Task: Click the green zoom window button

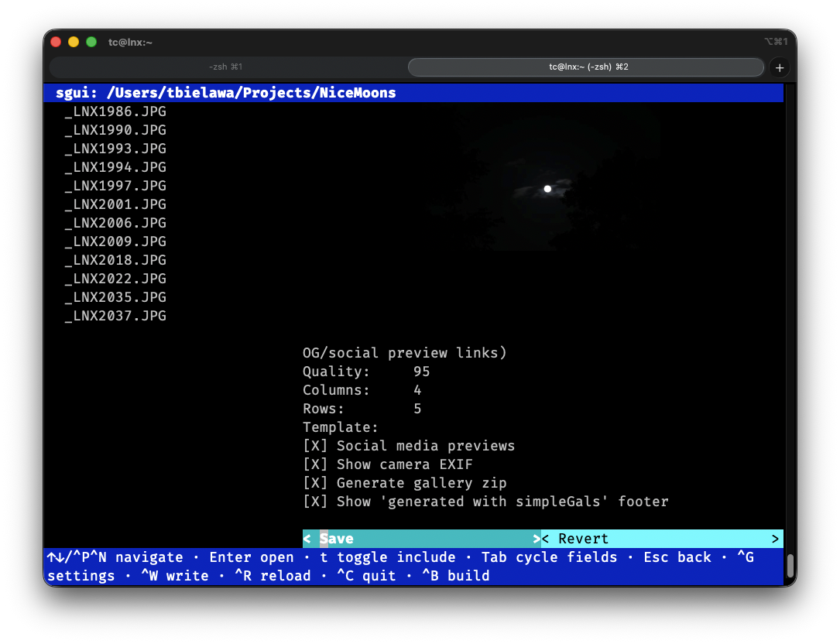Action: [x=91, y=42]
